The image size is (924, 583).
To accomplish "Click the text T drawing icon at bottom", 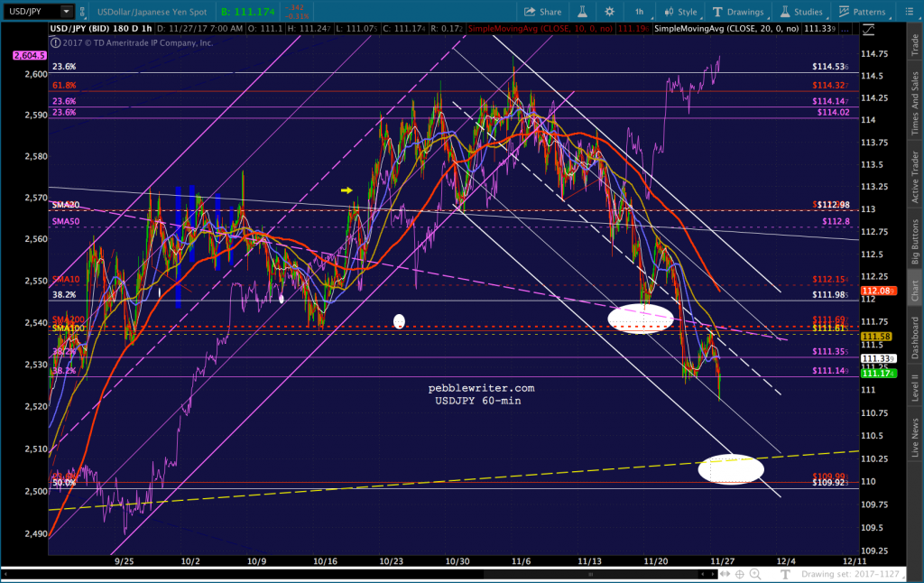I will point(785,574).
